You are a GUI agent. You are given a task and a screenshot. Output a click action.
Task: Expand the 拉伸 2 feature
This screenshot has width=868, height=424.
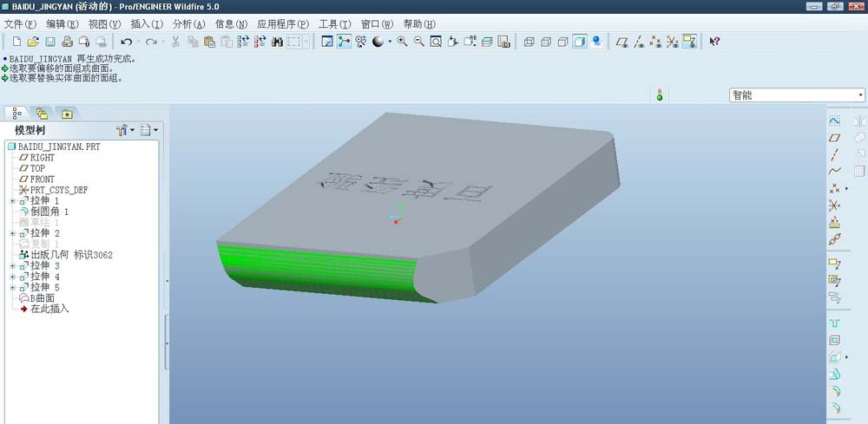[x=13, y=233]
